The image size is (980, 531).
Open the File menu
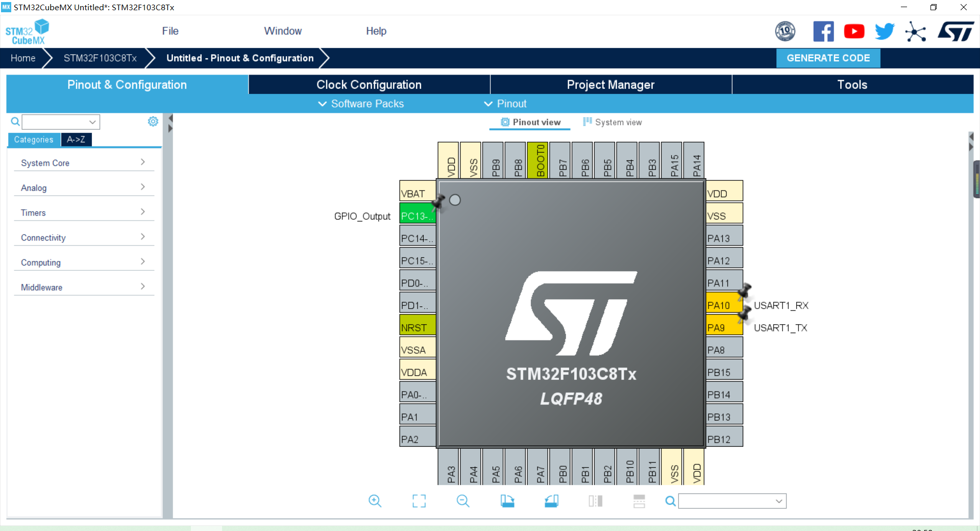(x=170, y=31)
